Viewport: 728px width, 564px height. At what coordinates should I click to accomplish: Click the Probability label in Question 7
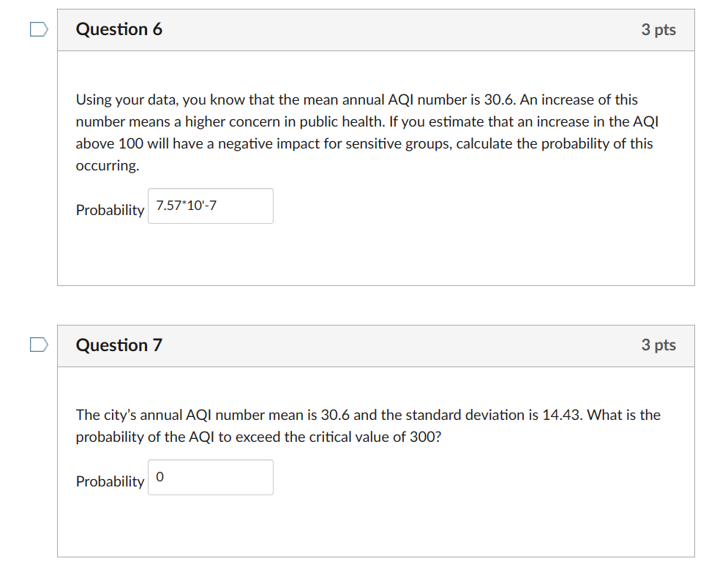[110, 481]
